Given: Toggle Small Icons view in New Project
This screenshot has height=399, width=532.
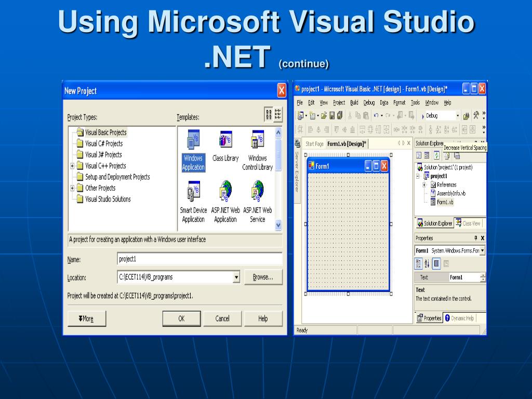Looking at the screenshot, I should pyautogui.click(x=278, y=114).
